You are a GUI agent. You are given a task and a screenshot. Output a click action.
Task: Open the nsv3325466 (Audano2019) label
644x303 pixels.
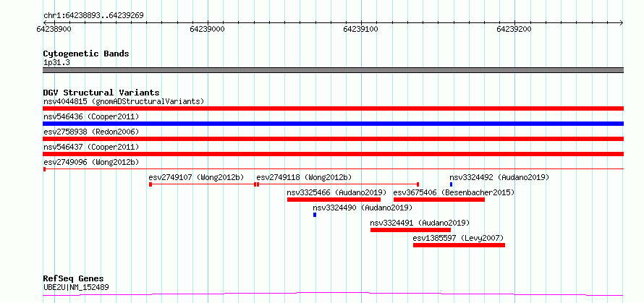point(336,192)
